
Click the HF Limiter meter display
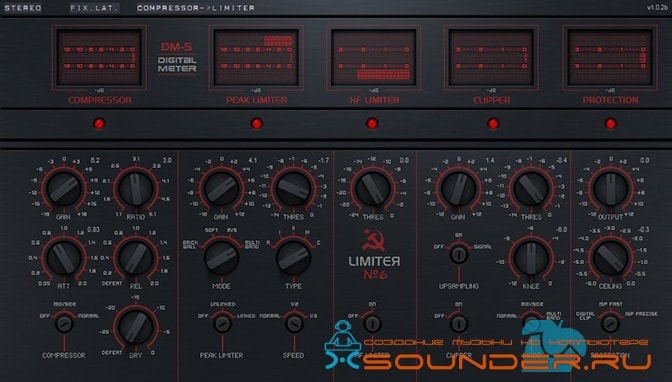[x=373, y=57]
